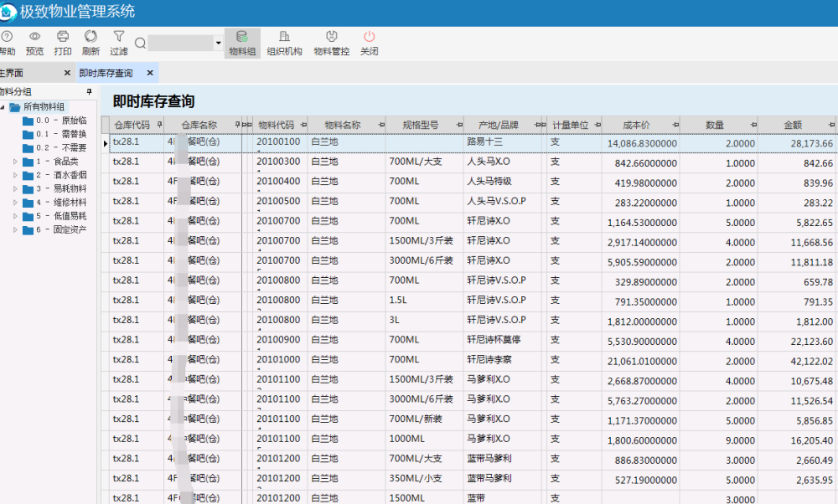Click the pin icon on 物料名称 column
The width and height of the screenshot is (838, 504).
coord(381,125)
